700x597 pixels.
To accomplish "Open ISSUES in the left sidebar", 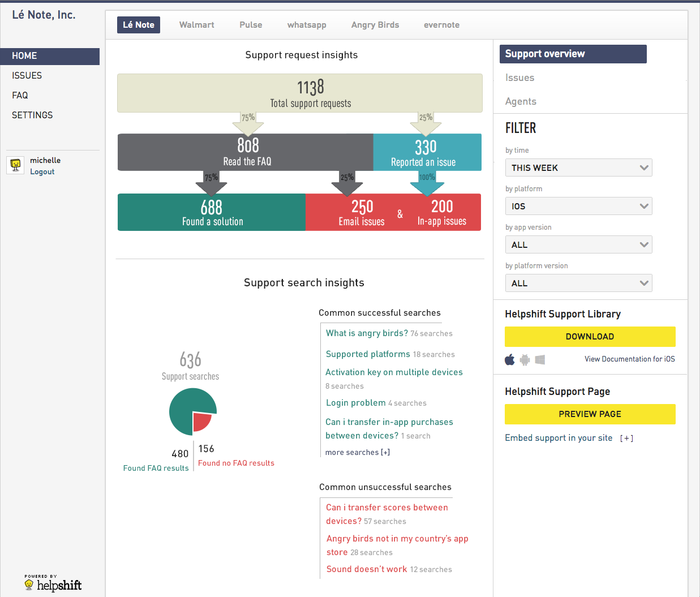I will pos(27,75).
